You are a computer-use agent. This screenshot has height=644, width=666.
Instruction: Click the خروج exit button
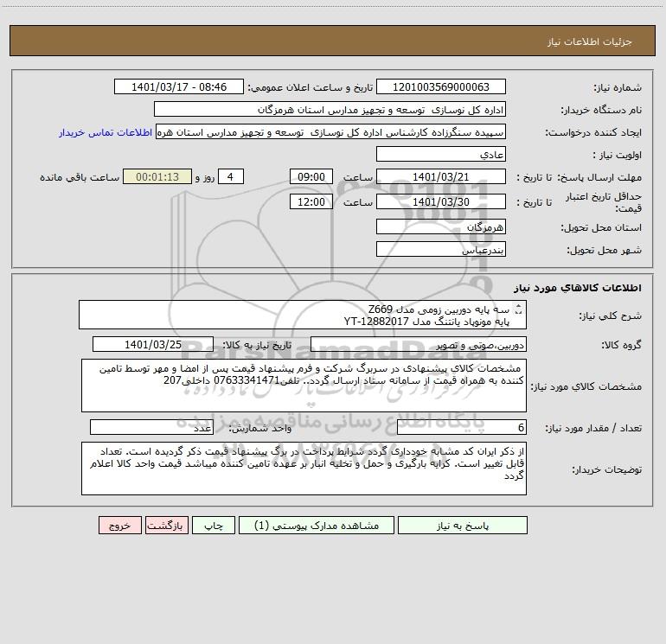pyautogui.click(x=119, y=525)
